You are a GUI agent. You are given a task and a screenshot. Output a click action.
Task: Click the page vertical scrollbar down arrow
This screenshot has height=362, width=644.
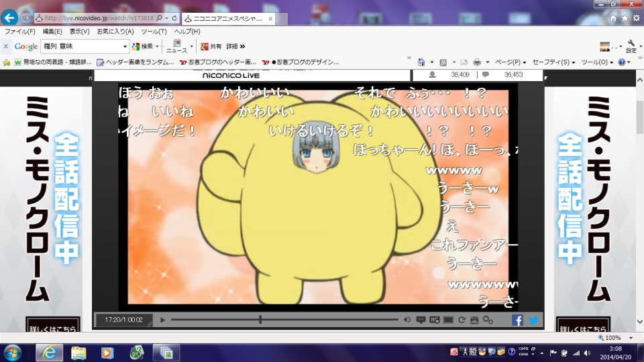point(640,322)
